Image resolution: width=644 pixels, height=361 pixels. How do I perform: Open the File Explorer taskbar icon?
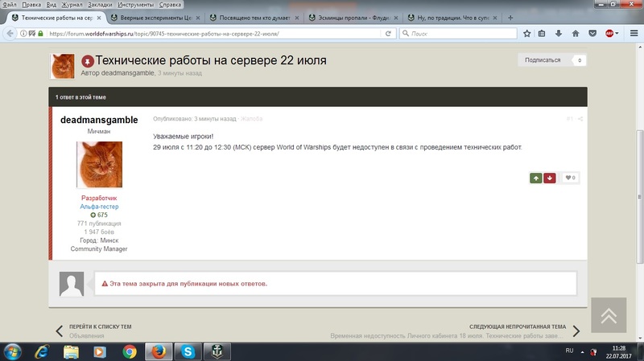pos(71,351)
